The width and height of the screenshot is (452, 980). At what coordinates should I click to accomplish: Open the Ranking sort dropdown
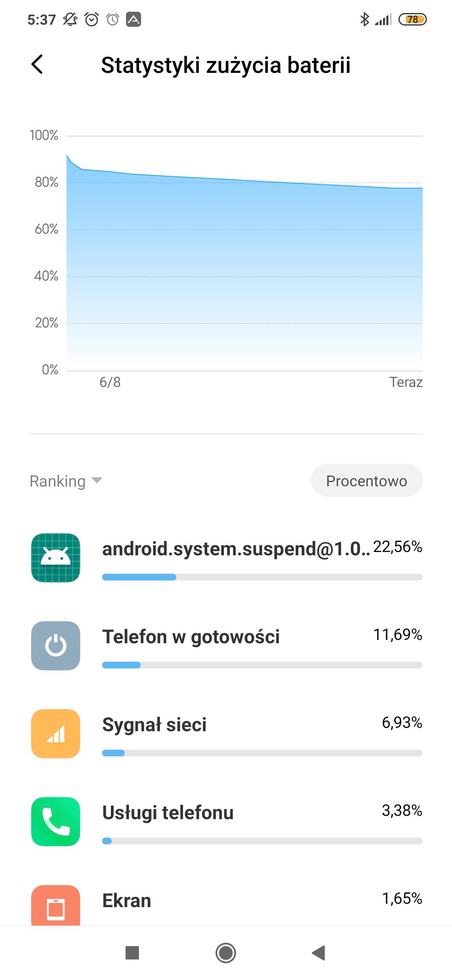(58, 481)
